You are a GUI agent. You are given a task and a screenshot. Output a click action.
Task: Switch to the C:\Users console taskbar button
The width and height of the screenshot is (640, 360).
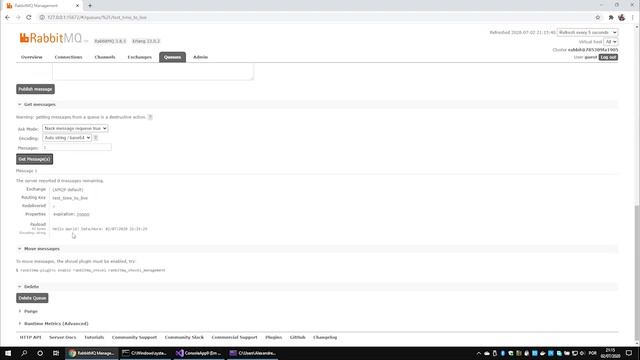pyautogui.click(x=252, y=353)
